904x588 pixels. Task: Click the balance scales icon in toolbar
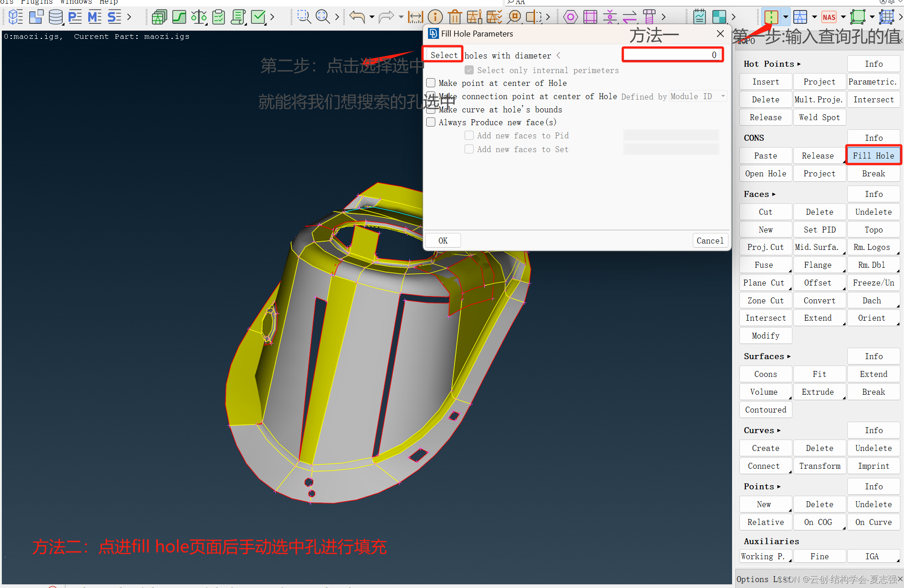point(198,17)
